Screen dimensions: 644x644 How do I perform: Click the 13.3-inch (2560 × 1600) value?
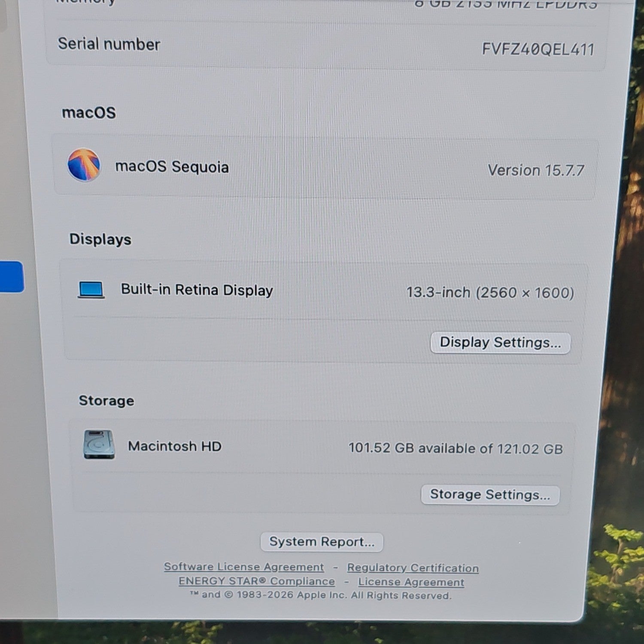coord(490,293)
